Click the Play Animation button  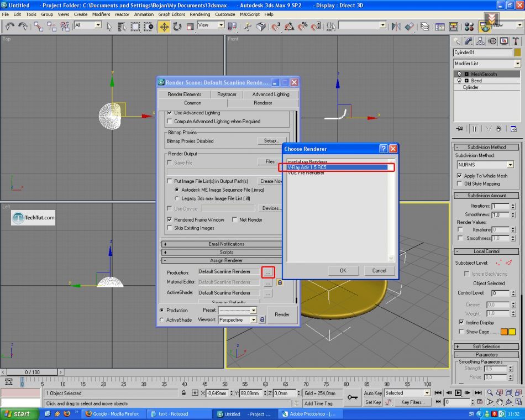pos(458,392)
